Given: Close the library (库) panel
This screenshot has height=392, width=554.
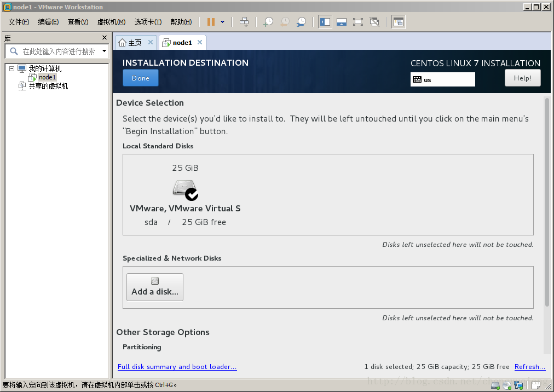Looking at the screenshot, I should tap(104, 37).
